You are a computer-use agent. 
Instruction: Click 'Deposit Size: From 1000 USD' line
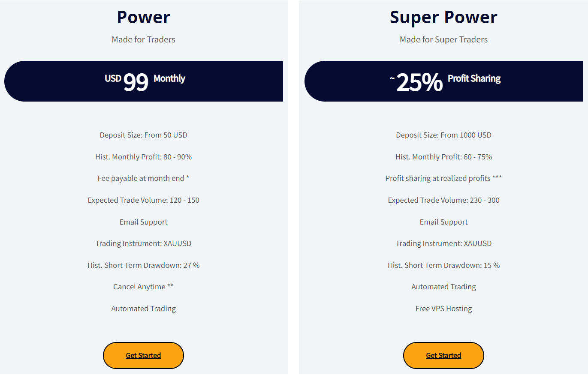coord(443,135)
